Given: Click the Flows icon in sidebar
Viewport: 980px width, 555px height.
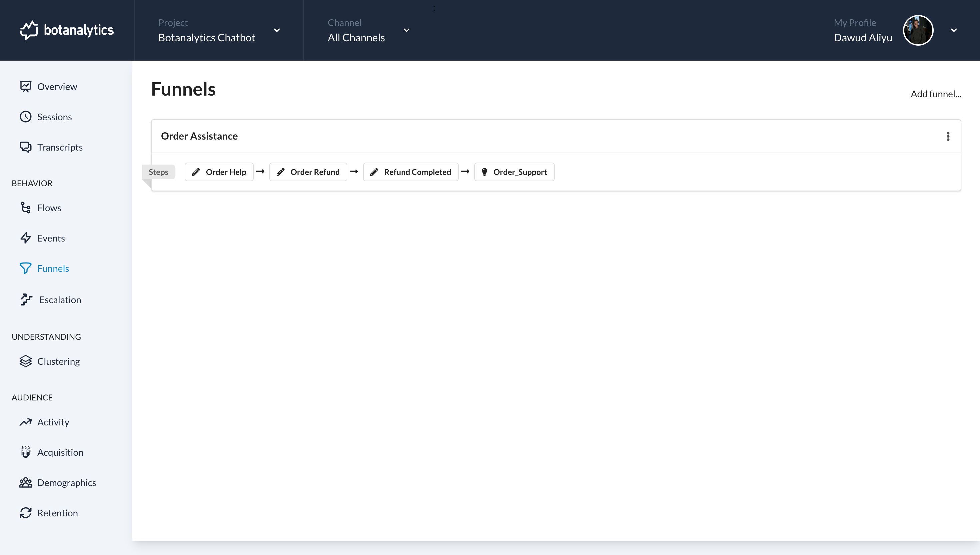Looking at the screenshot, I should (x=26, y=207).
